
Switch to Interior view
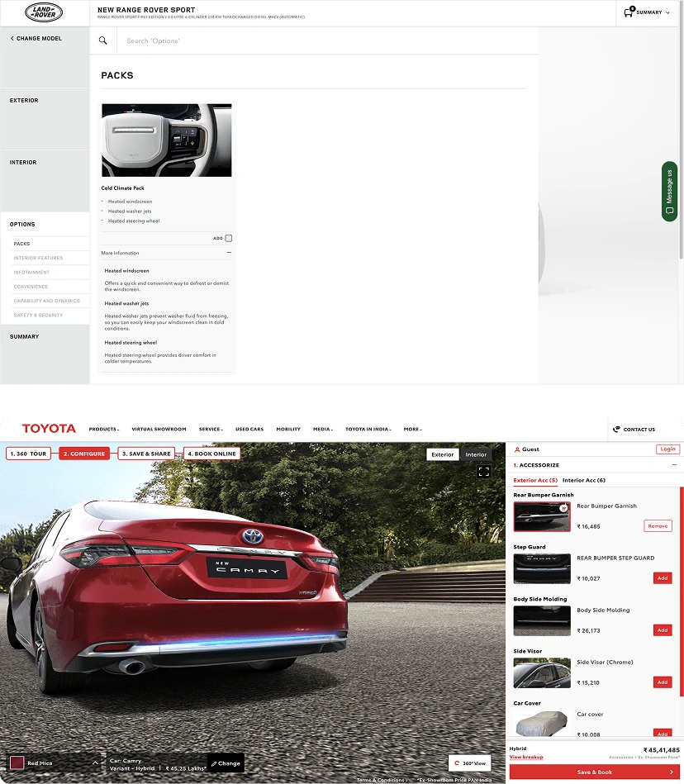(476, 454)
